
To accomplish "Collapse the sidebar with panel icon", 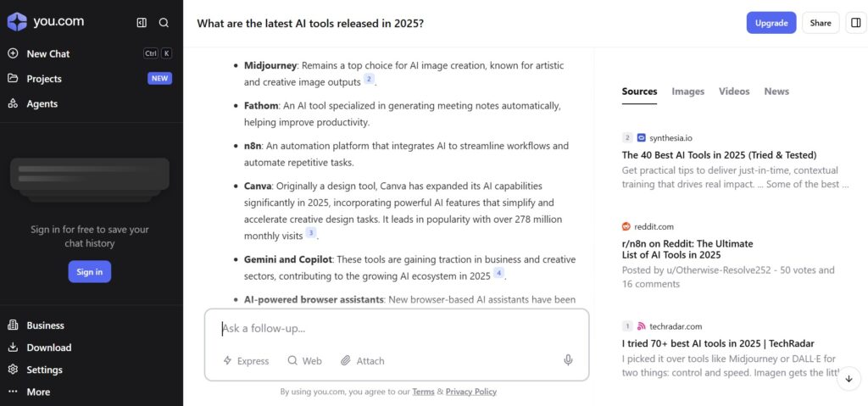I will pos(142,23).
